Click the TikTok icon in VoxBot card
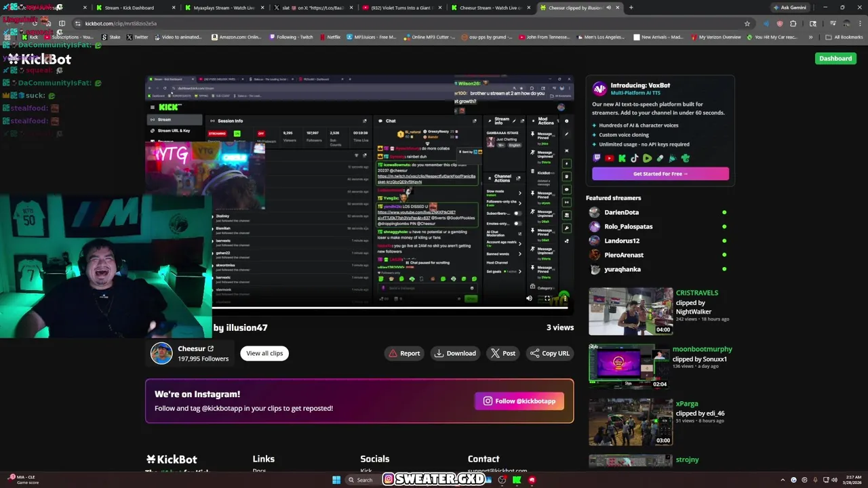 (x=635, y=159)
